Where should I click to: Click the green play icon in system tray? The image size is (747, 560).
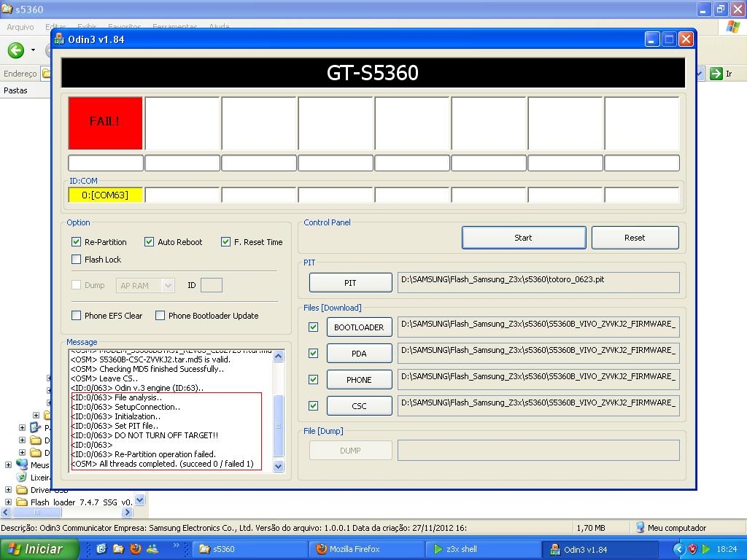click(x=706, y=549)
